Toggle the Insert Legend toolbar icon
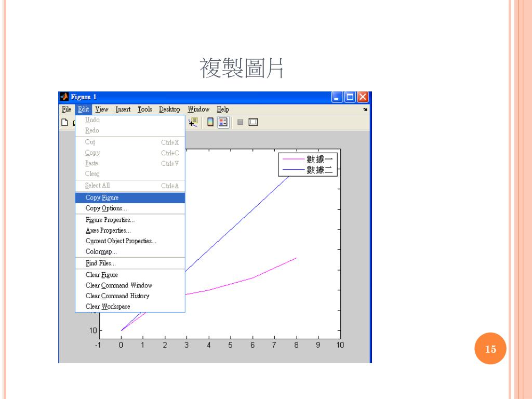Image resolution: width=532 pixels, height=399 pixels. 223,122
